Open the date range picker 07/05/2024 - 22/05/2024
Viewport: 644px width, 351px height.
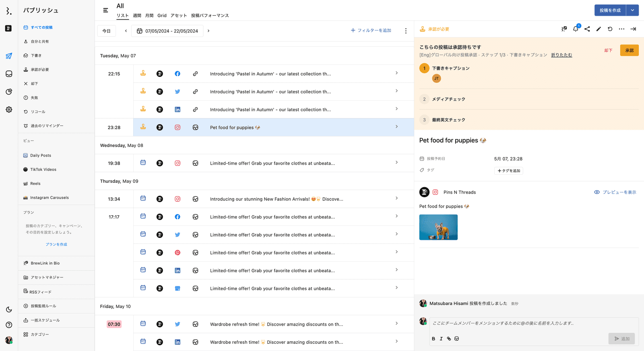(x=167, y=31)
